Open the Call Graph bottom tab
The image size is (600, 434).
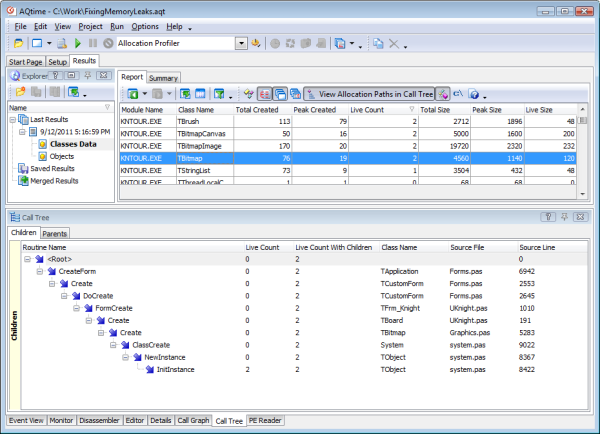[x=193, y=420]
